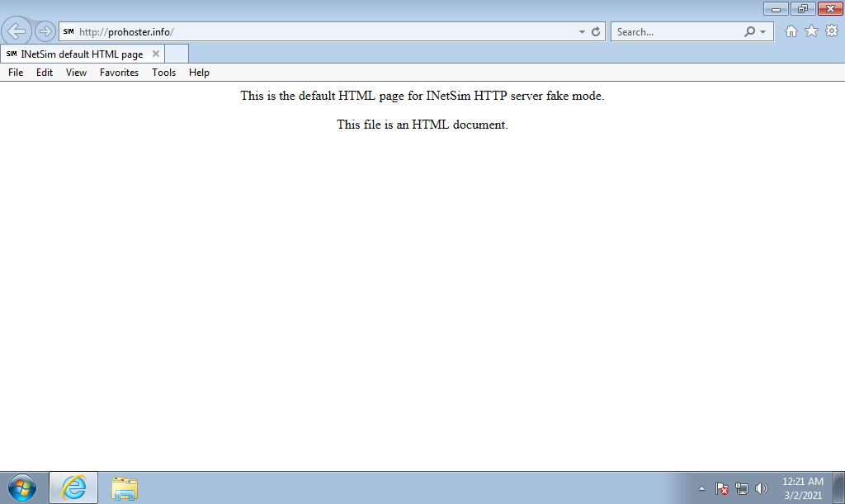Click the volume speaker tray icon
Image resolution: width=845 pixels, height=504 pixels.
point(761,488)
